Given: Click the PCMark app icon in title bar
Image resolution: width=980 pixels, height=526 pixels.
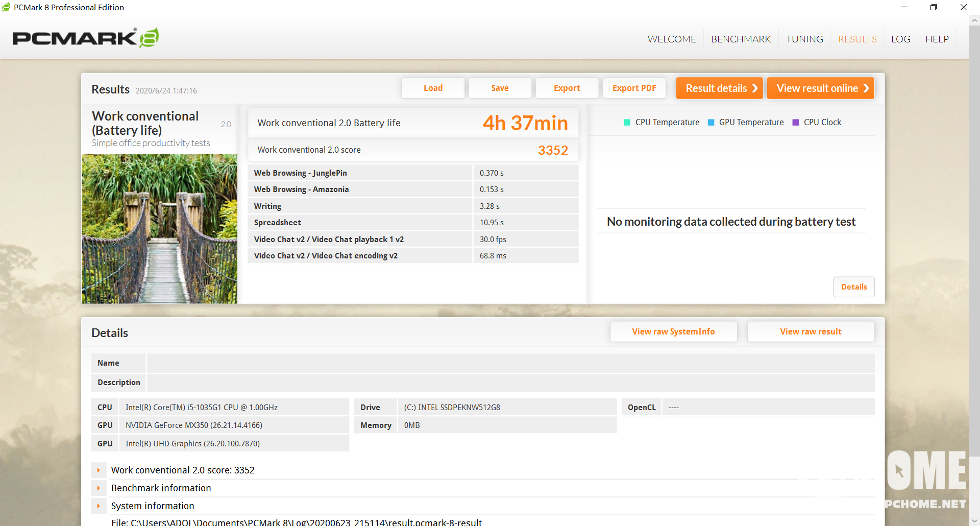Looking at the screenshot, I should pos(6,7).
